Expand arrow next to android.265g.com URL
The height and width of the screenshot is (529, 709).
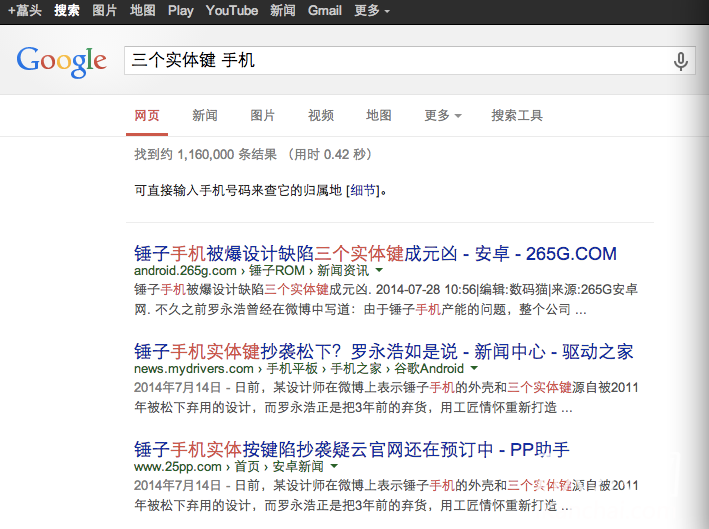click(x=380, y=271)
